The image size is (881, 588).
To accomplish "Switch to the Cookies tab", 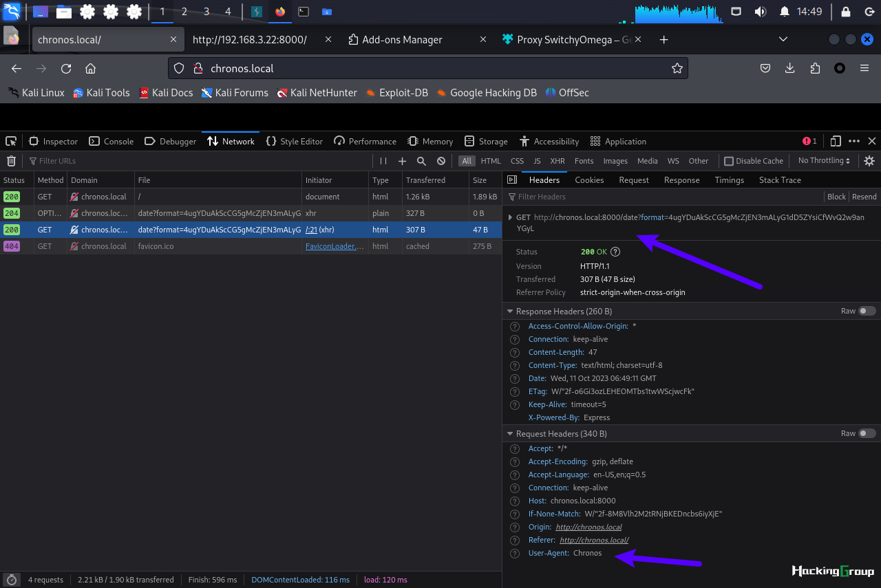I will [589, 179].
